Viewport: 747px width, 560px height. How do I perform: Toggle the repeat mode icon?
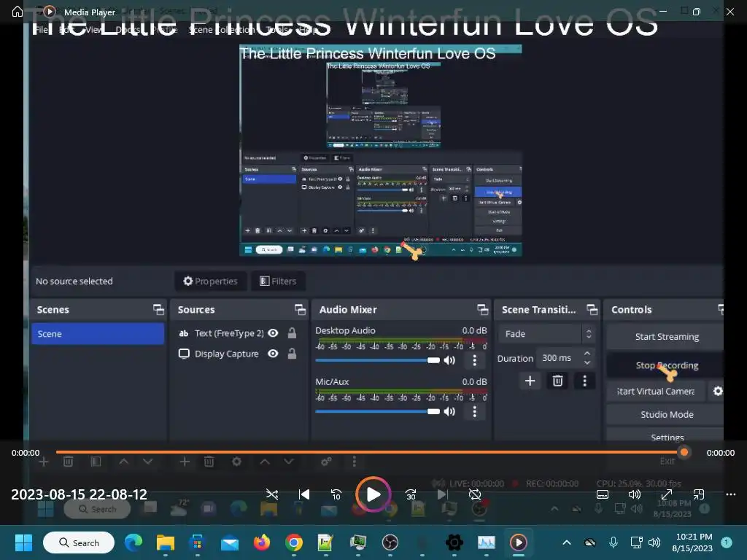click(x=475, y=494)
